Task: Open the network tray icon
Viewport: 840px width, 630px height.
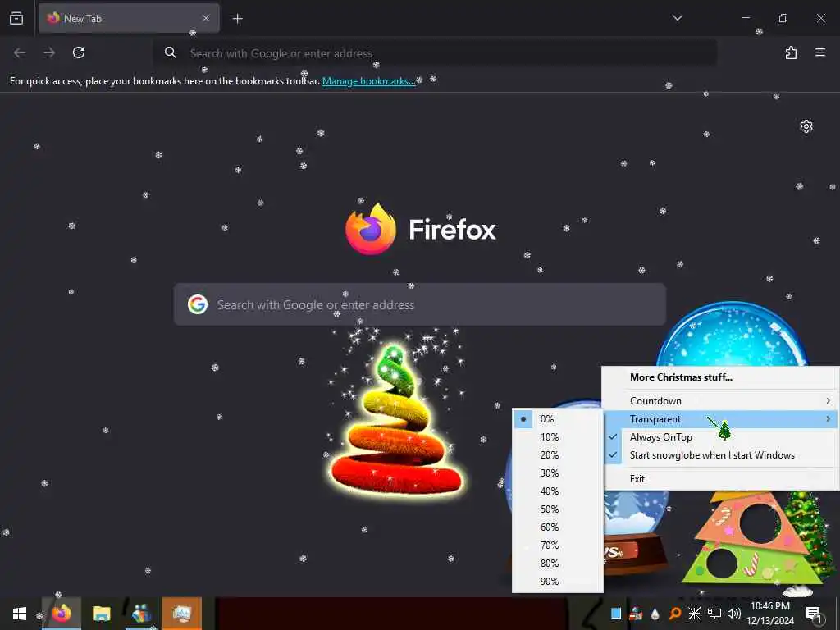Action: click(x=714, y=614)
